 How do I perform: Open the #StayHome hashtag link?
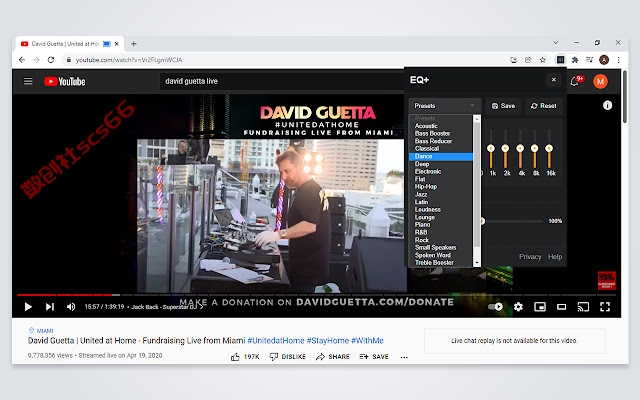coord(328,340)
